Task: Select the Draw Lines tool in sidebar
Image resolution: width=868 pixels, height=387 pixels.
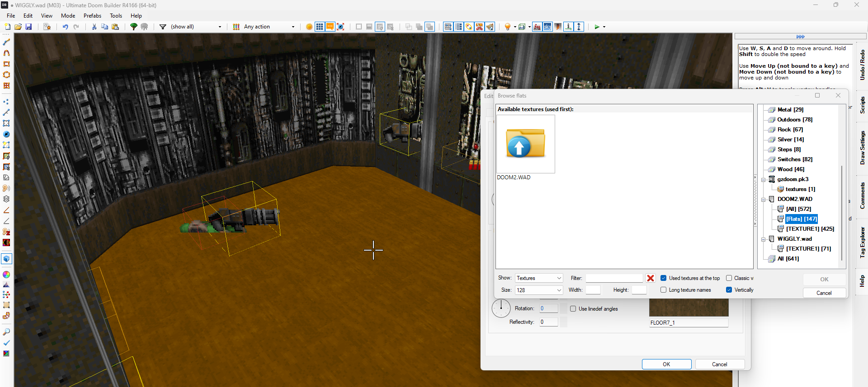Action: pyautogui.click(x=6, y=42)
